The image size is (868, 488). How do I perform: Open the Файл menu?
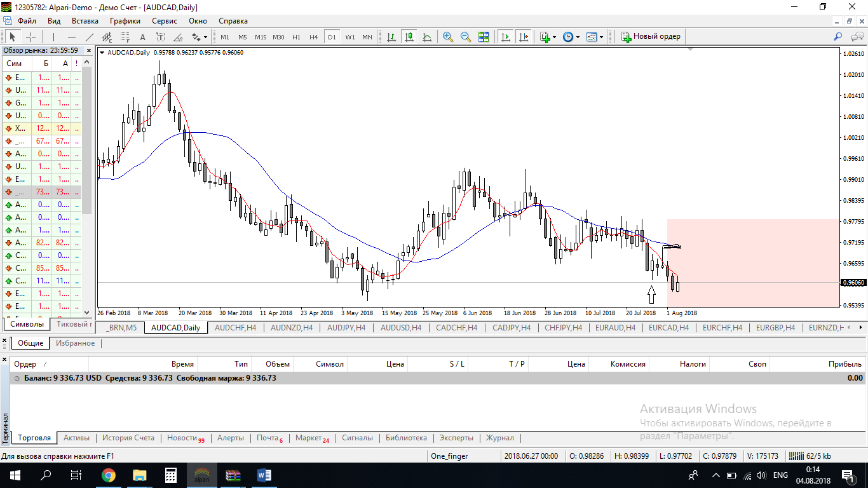coord(27,21)
